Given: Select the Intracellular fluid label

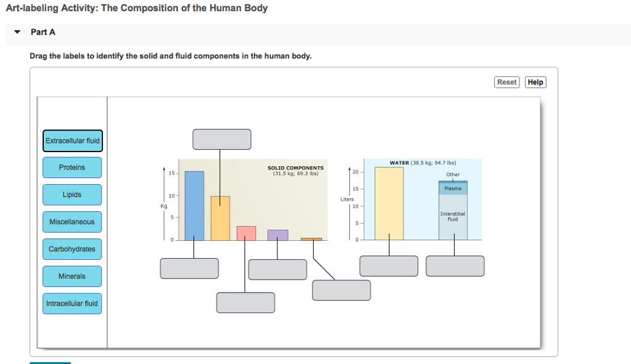Looking at the screenshot, I should tap(72, 303).
